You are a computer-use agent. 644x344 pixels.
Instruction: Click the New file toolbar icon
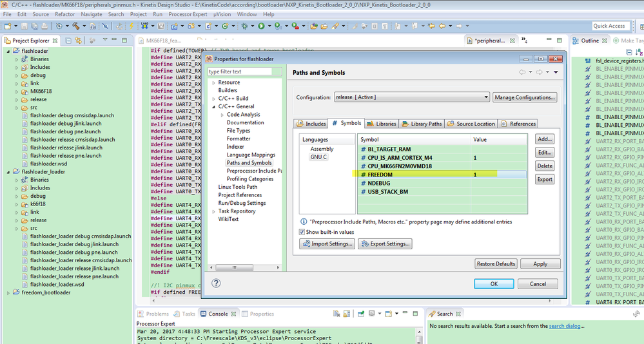coord(8,26)
